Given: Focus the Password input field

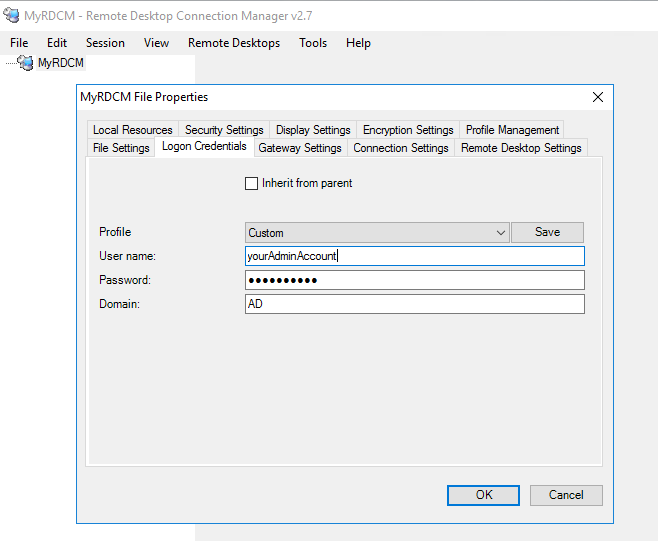Looking at the screenshot, I should 414,280.
